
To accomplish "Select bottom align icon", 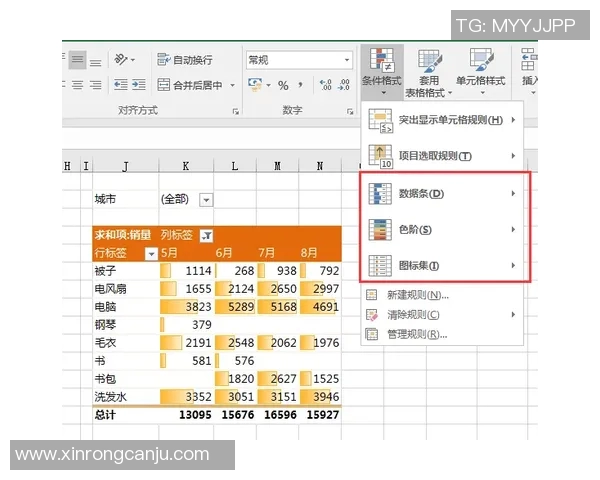I will point(96,60).
